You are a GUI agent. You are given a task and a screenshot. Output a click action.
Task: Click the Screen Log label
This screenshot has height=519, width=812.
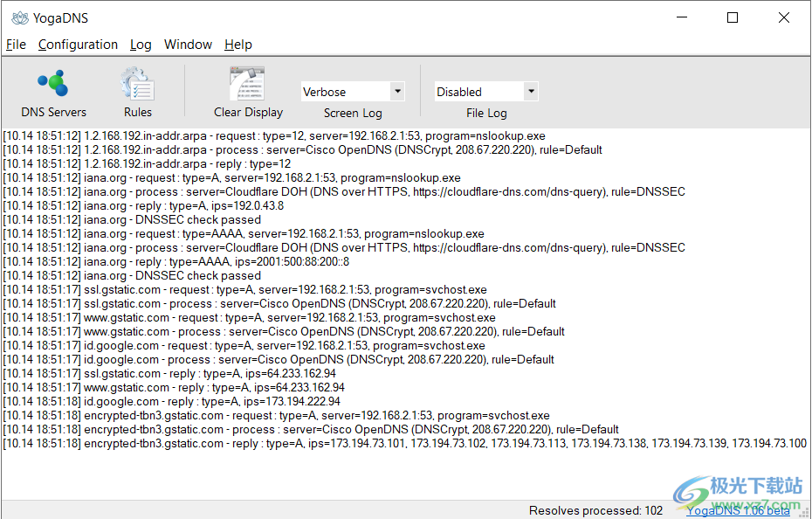[353, 113]
